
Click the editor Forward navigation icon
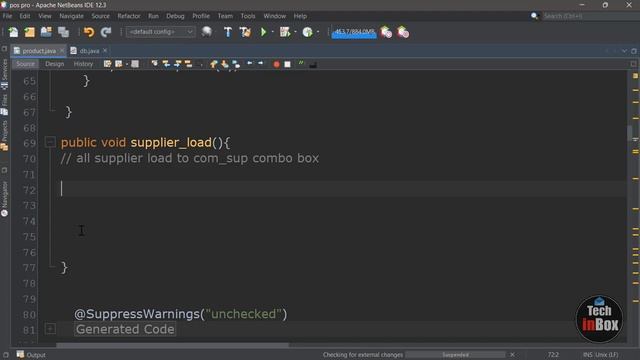coord(135,64)
